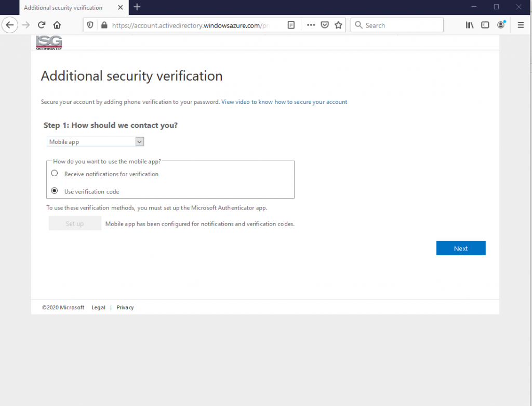Viewport: 532px width, 406px height.
Task: Toggle reader view icon in address bar
Action: pyautogui.click(x=291, y=25)
